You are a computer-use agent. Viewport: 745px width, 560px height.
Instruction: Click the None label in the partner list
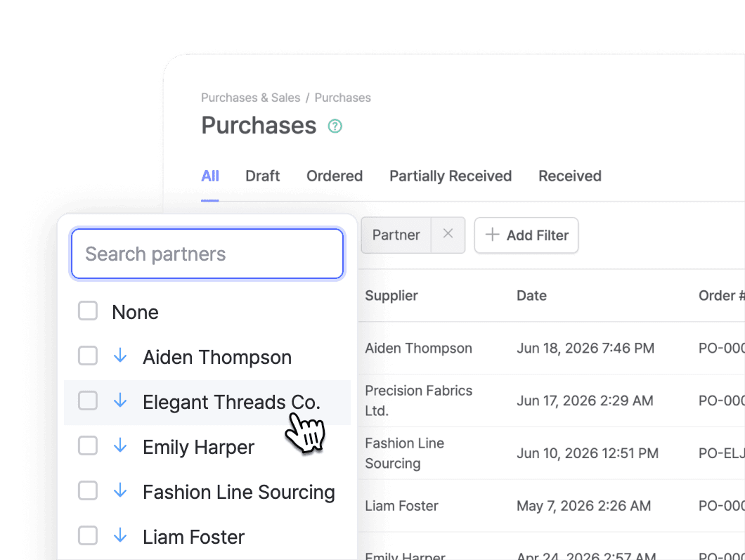pos(136,312)
